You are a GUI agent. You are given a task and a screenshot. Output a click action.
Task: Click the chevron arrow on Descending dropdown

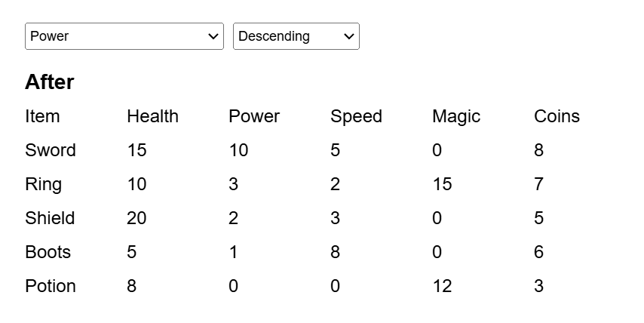point(348,36)
